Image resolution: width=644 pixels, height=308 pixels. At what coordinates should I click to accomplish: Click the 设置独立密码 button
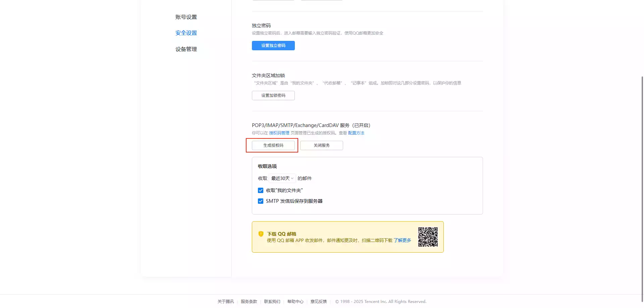click(273, 46)
